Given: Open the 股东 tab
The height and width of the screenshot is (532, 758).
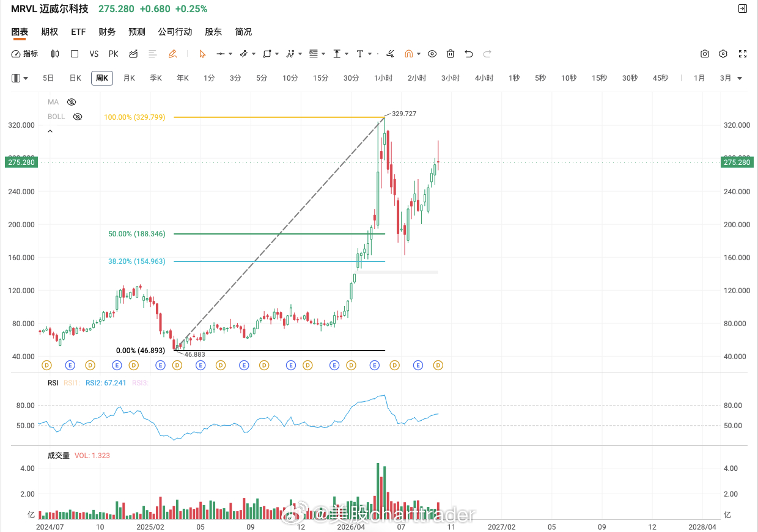Looking at the screenshot, I should [x=213, y=32].
